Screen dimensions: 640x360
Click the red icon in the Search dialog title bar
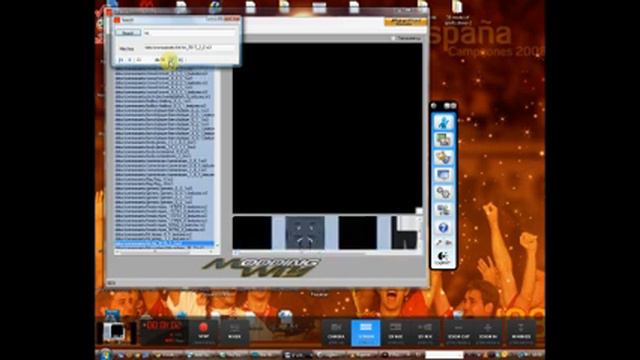point(117,20)
